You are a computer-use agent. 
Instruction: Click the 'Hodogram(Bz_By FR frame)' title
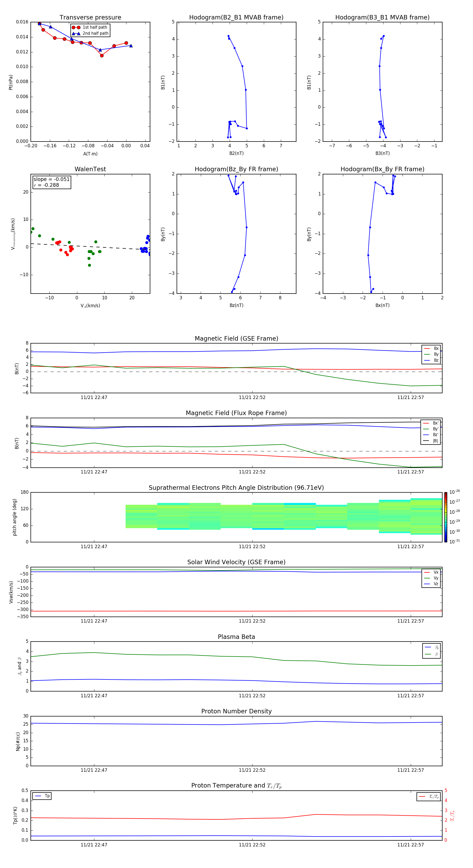(x=236, y=169)
